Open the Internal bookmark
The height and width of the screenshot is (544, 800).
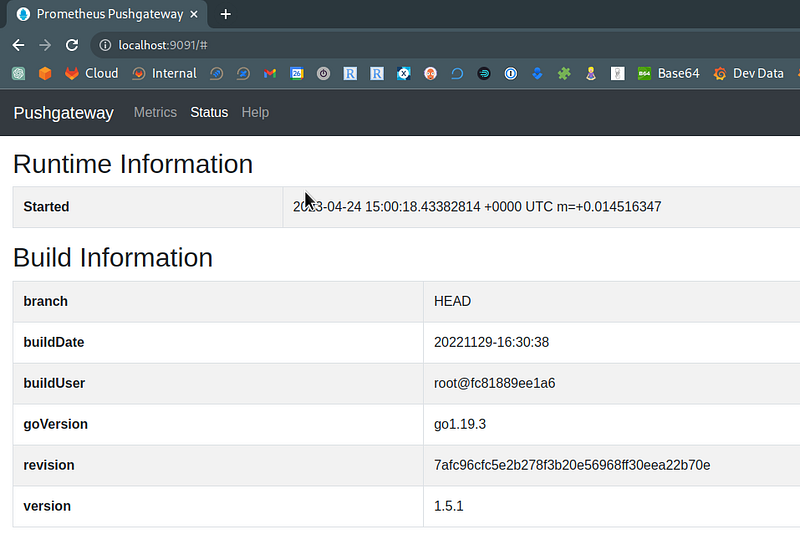pos(164,73)
